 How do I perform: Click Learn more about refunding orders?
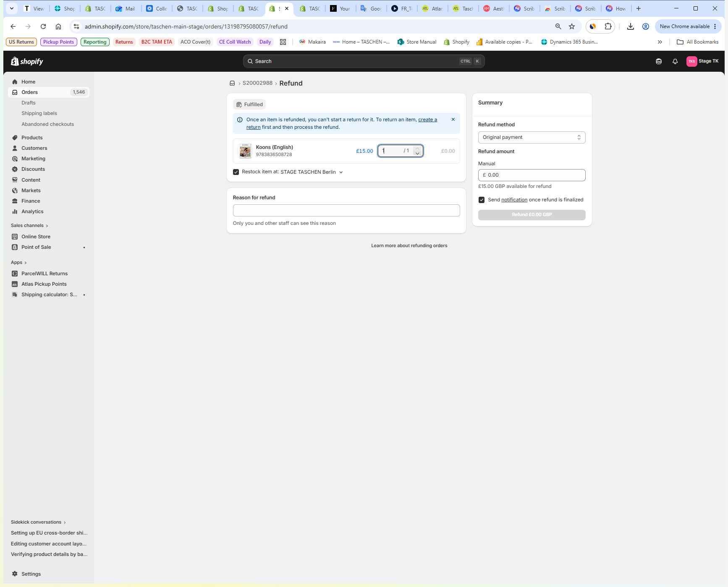coord(409,246)
